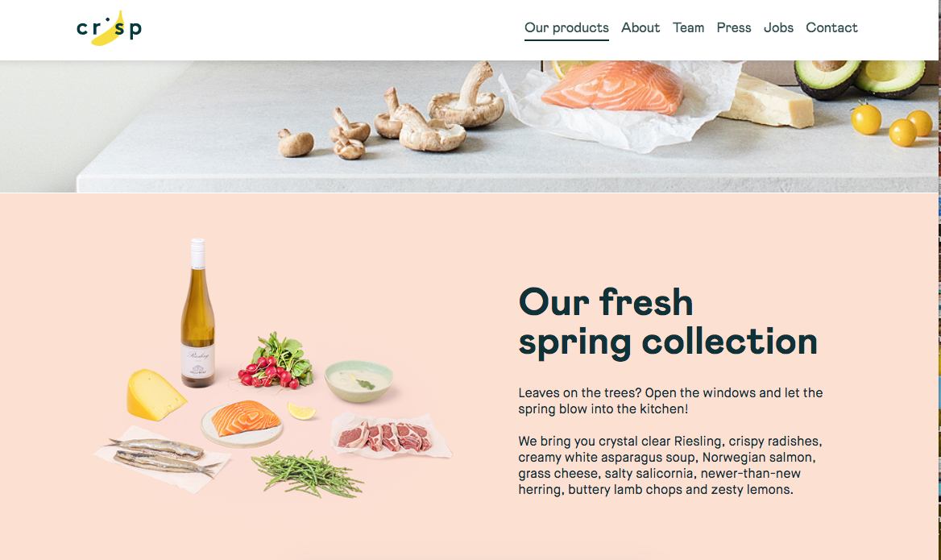
Task: Click the Our fresh spring collection heading
Action: click(668, 321)
